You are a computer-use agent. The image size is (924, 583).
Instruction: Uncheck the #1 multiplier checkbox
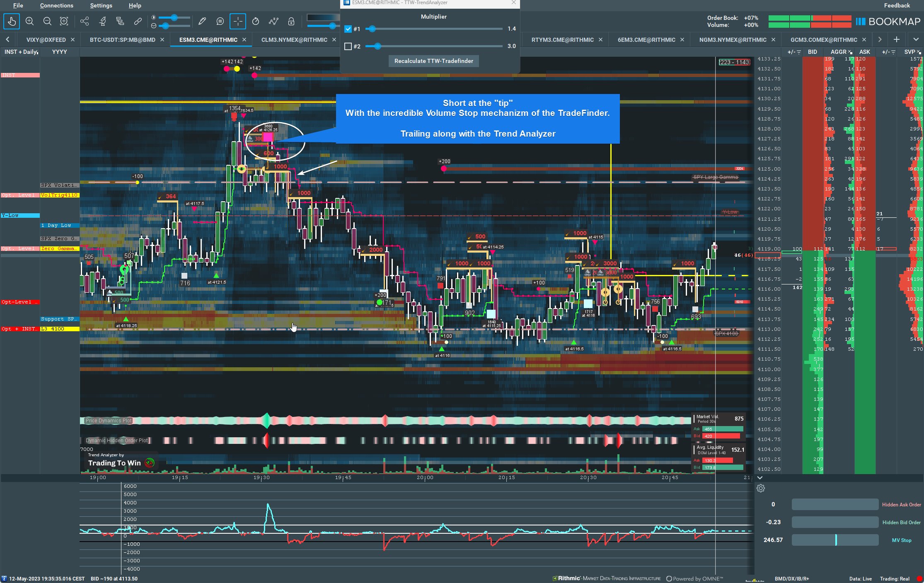coord(348,29)
